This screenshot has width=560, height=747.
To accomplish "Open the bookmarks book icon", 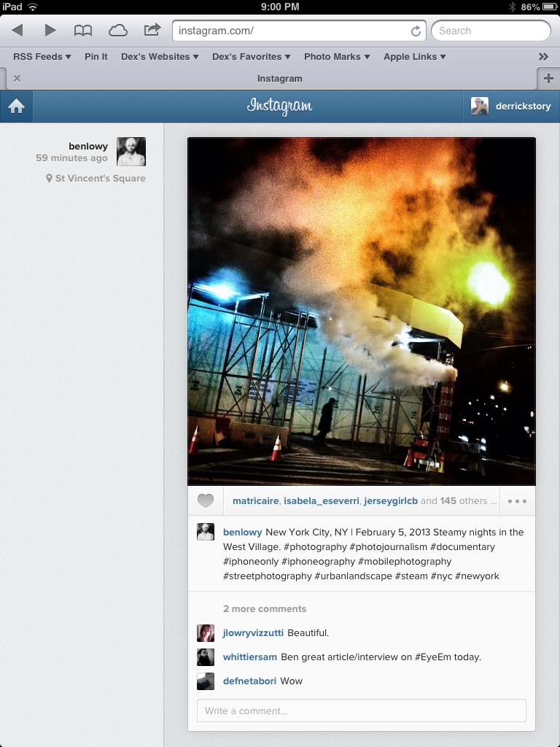I will point(83,31).
